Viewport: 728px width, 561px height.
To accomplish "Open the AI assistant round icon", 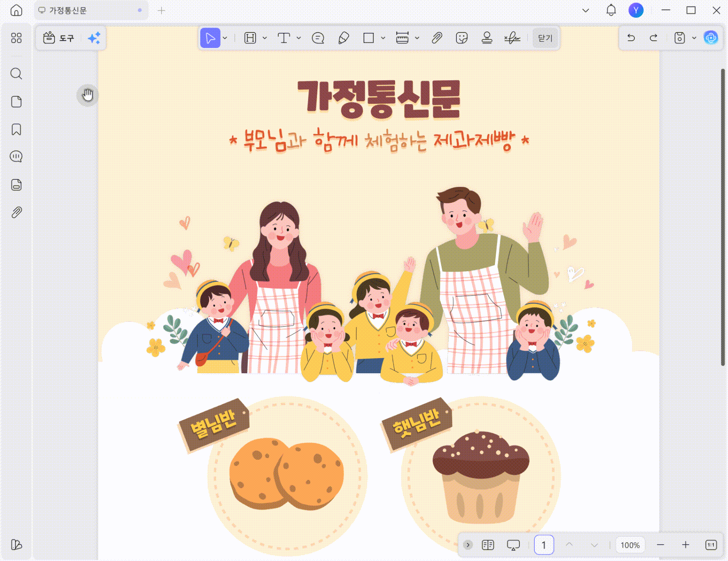I will [x=711, y=38].
